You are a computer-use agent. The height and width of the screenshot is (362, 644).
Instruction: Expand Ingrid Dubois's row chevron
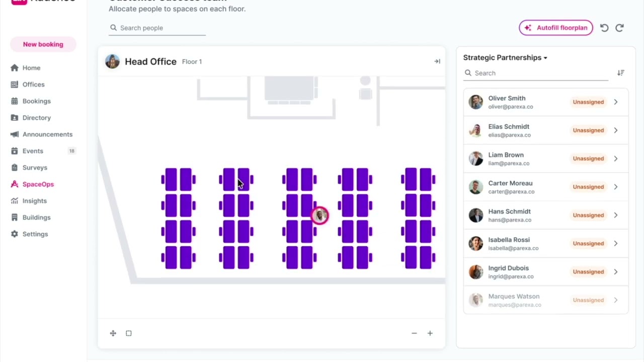click(615, 271)
